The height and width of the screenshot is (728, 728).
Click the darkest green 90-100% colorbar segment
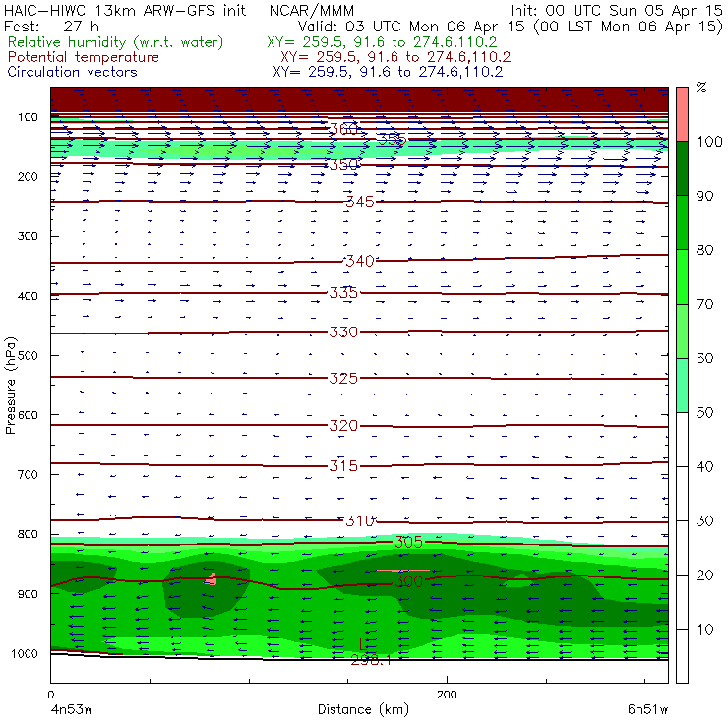click(x=682, y=168)
